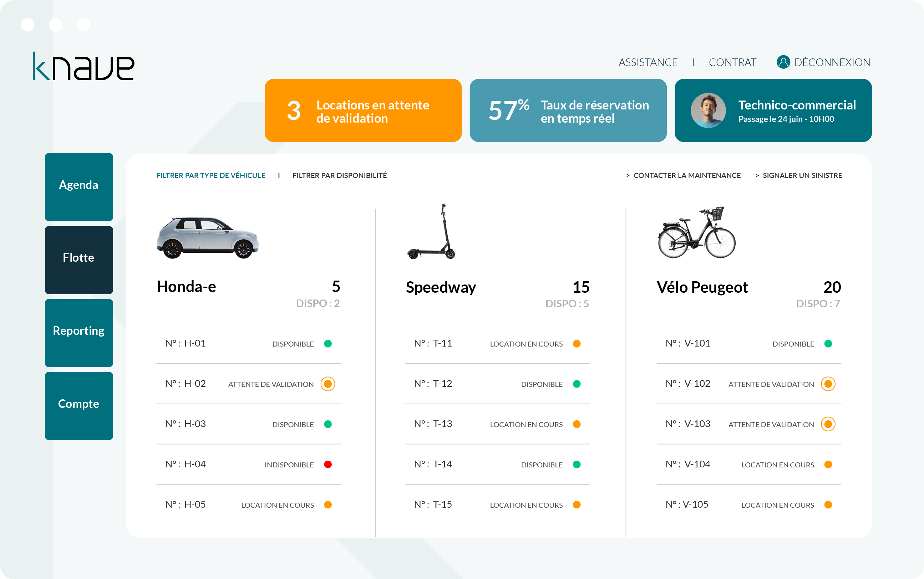This screenshot has width=924, height=579.
Task: Click the N° : V-105 label
Action: (687, 504)
